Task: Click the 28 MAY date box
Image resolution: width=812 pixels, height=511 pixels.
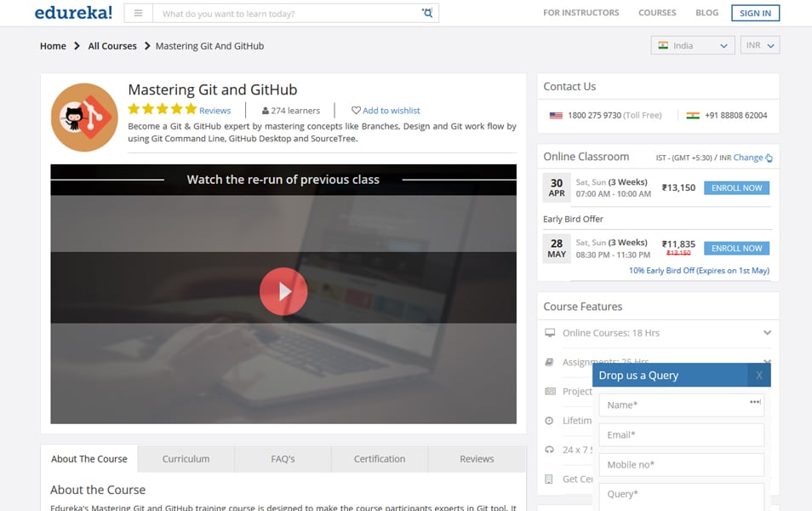Action: 556,248
